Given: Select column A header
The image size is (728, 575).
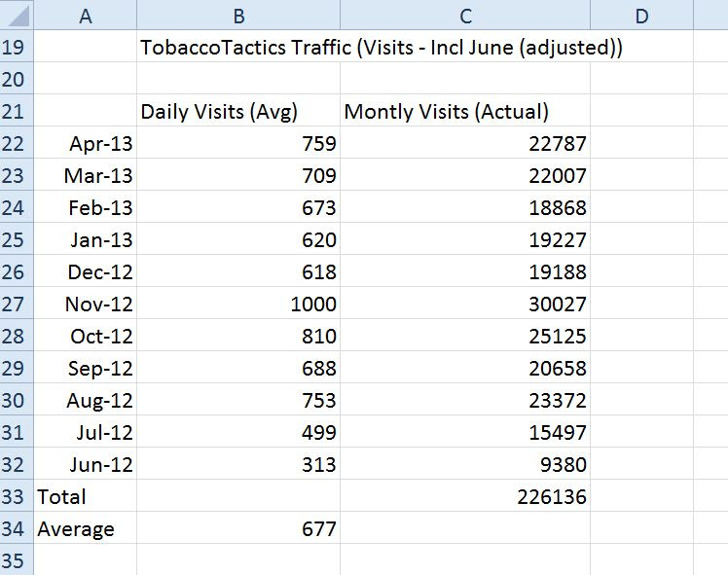Looking at the screenshot, I should click(x=86, y=15).
